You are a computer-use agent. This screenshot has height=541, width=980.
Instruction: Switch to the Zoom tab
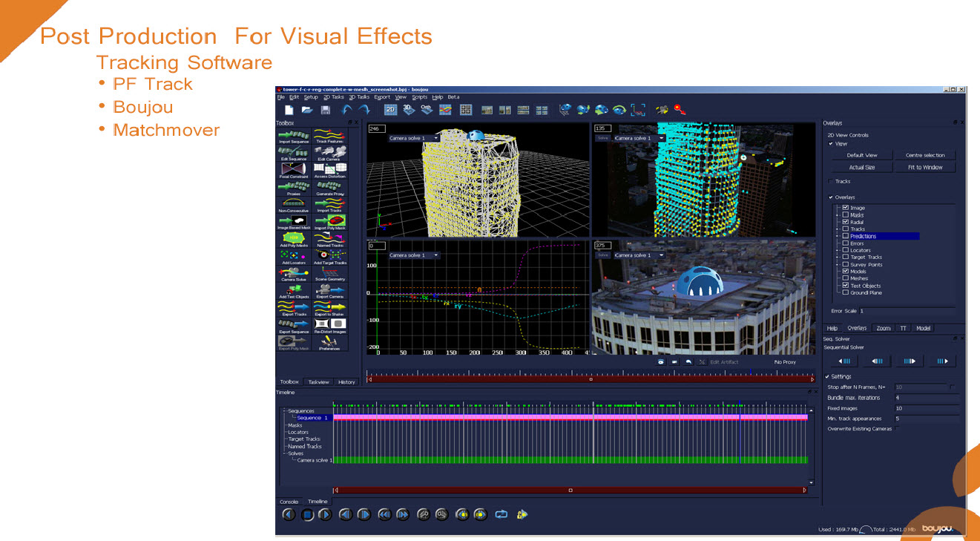[884, 328]
